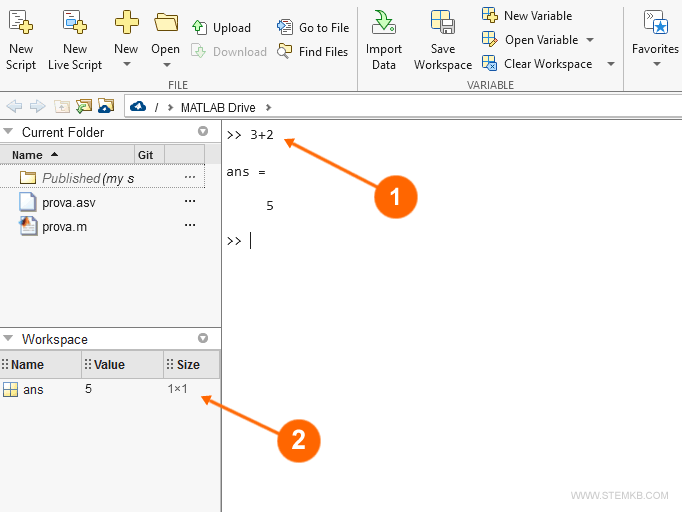Image resolution: width=682 pixels, height=514 pixels.
Task: Select the prova.asv file
Action: point(69,202)
